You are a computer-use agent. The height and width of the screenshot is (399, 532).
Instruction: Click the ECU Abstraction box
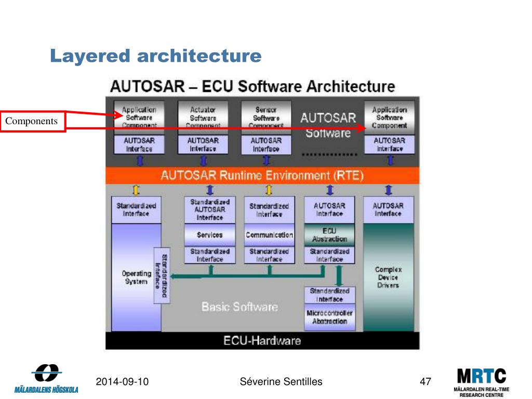(x=329, y=235)
